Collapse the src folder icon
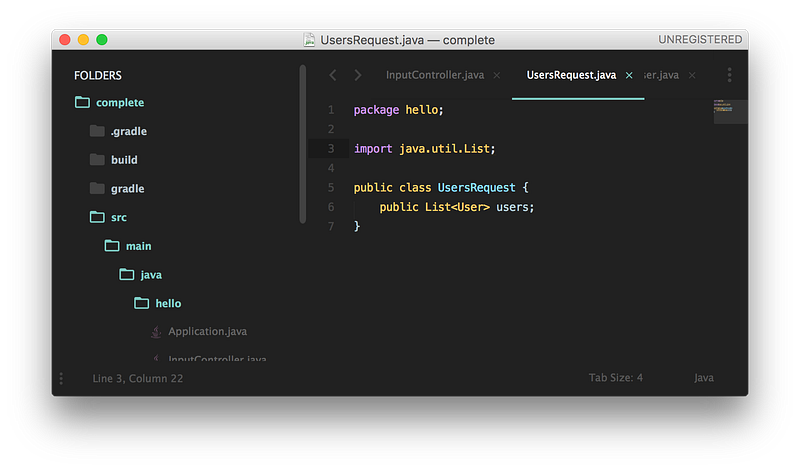This screenshot has width=800, height=470. 97,217
